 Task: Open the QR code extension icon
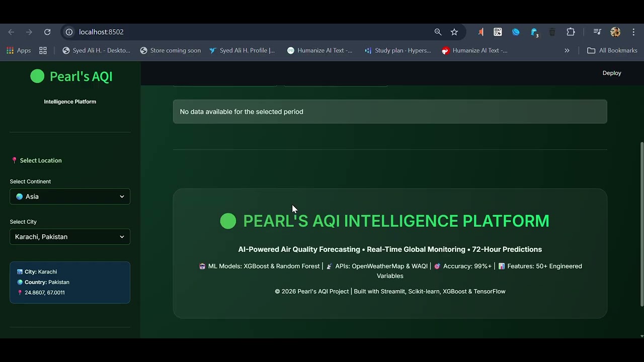[x=498, y=32]
